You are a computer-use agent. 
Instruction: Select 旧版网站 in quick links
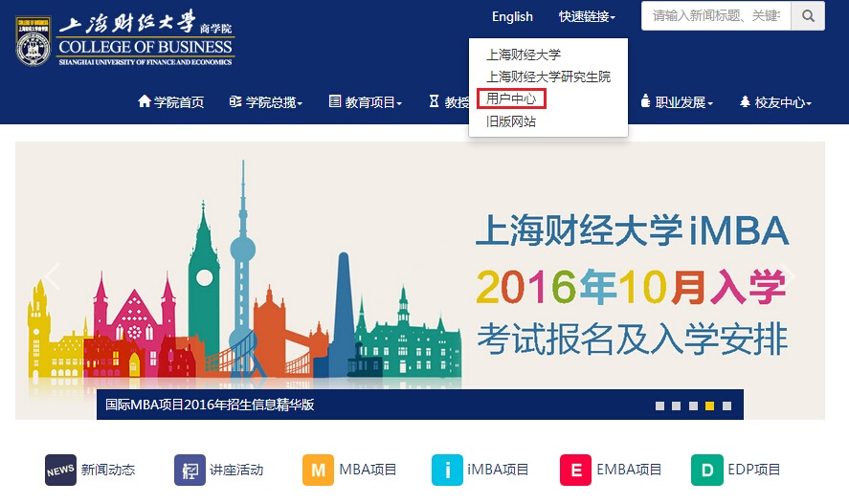click(510, 121)
